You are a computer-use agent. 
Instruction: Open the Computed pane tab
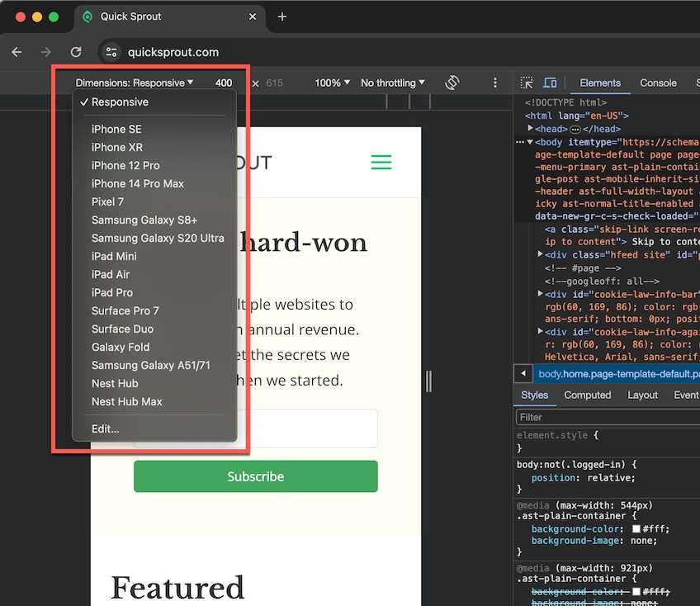pos(587,395)
